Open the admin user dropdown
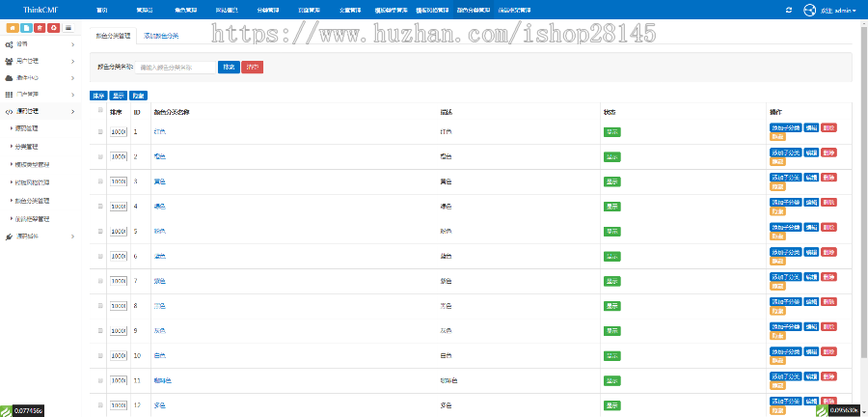868x417 pixels. [839, 10]
